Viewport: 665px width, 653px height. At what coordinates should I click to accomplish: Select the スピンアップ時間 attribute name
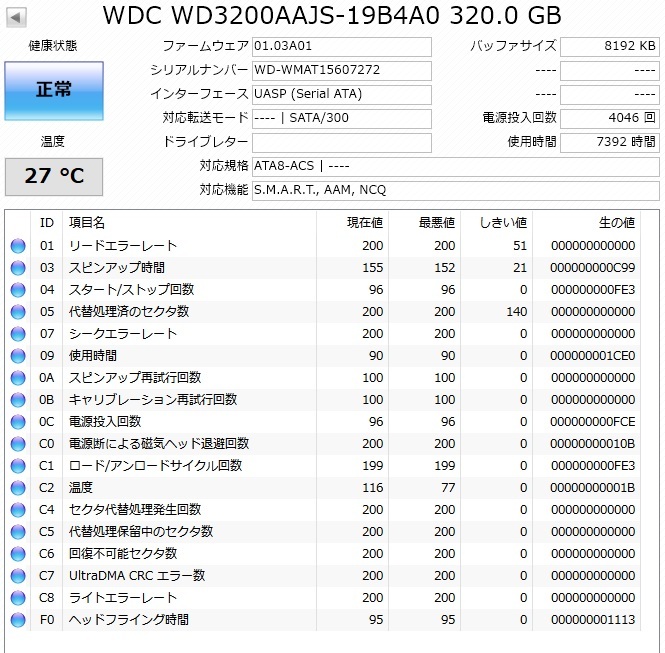(117, 268)
